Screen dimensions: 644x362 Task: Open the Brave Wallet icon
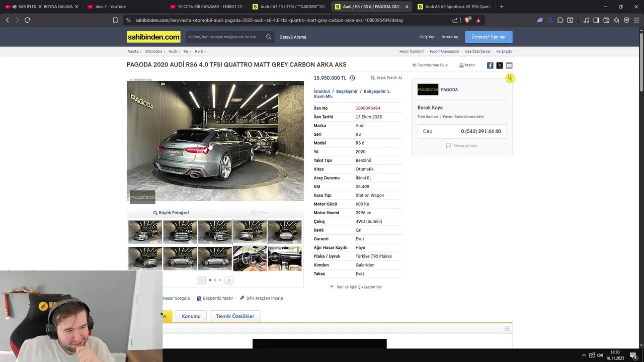606,20
